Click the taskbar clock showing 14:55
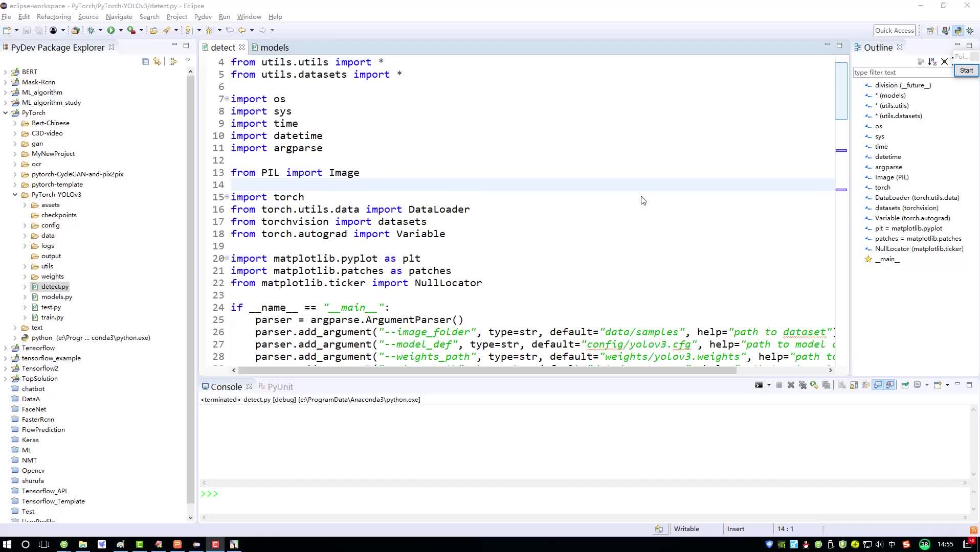 [945, 544]
